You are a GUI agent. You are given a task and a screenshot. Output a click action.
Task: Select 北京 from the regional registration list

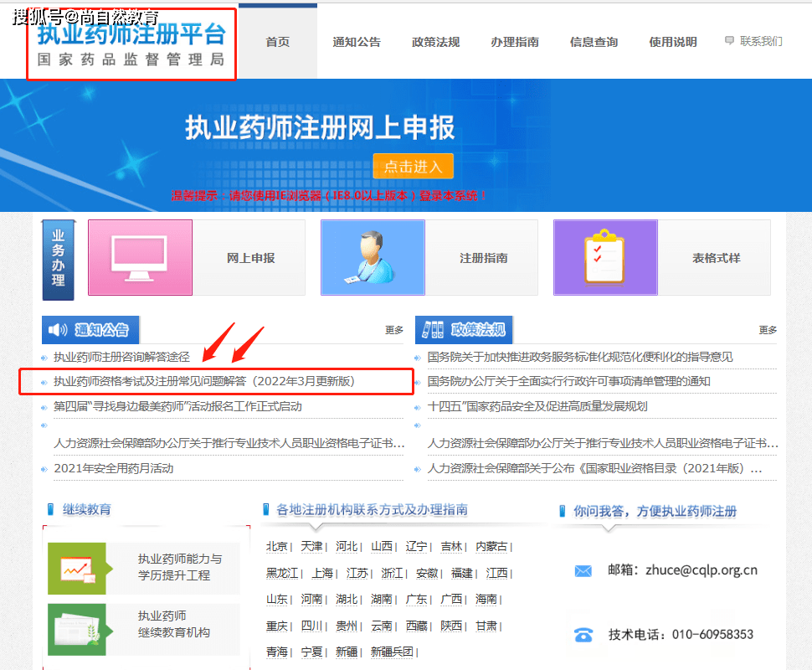click(277, 546)
